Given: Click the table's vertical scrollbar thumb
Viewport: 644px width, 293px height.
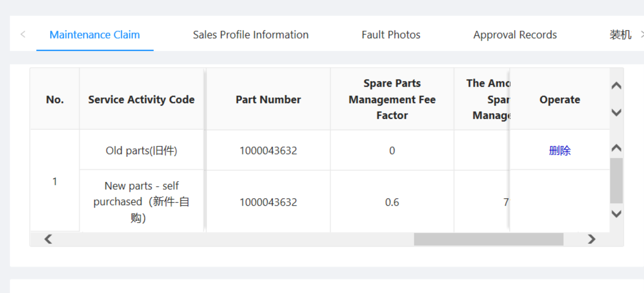Looking at the screenshot, I should pyautogui.click(x=616, y=181).
